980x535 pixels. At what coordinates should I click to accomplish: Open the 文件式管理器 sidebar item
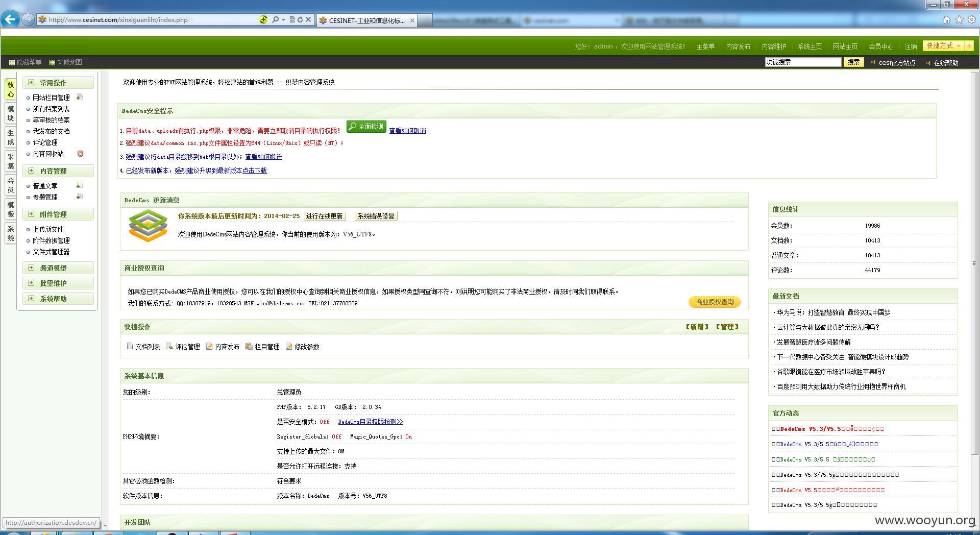pos(51,252)
